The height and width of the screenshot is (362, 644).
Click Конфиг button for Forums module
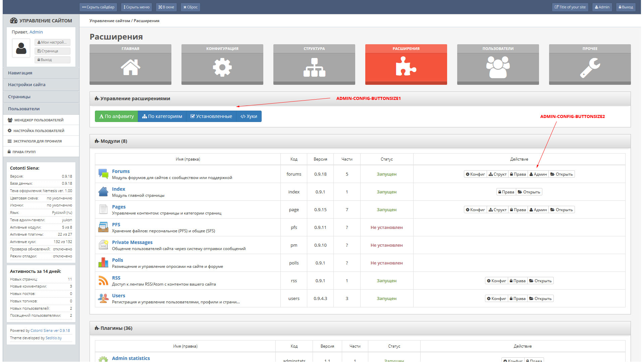click(475, 174)
